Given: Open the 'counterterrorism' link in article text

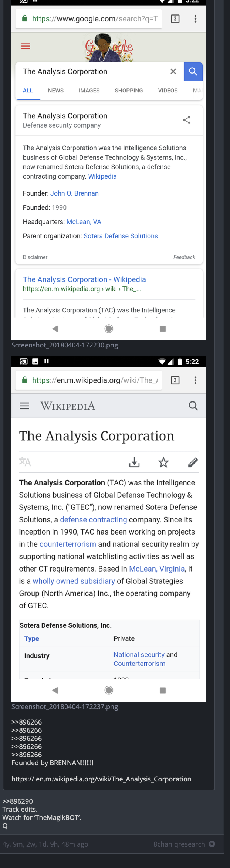Looking at the screenshot, I should pyautogui.click(x=68, y=544).
